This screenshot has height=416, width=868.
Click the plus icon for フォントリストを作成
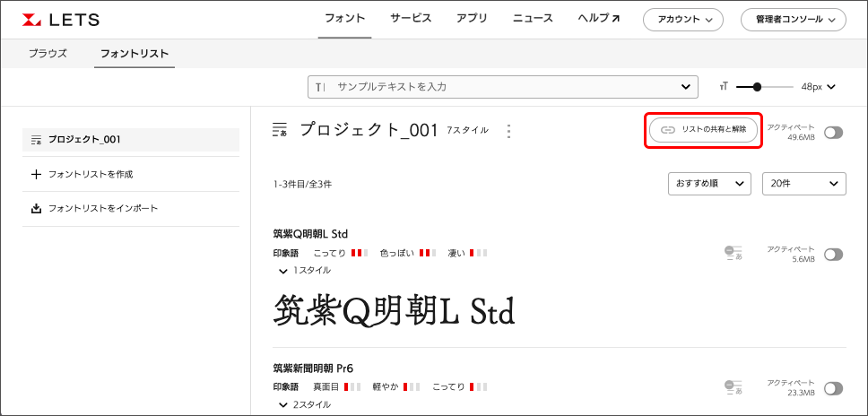(36, 174)
